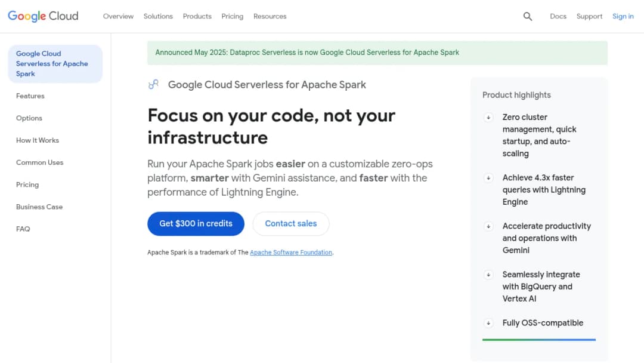Viewport: 644px width, 363px height.
Task: Jump to How It Works in sidebar
Action: [38, 140]
